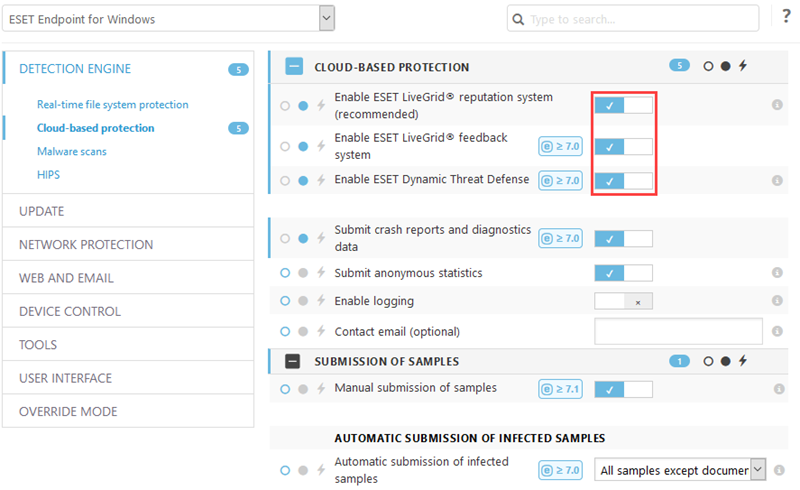Click the Contact email input field
The width and height of the screenshot is (800, 490).
678,331
